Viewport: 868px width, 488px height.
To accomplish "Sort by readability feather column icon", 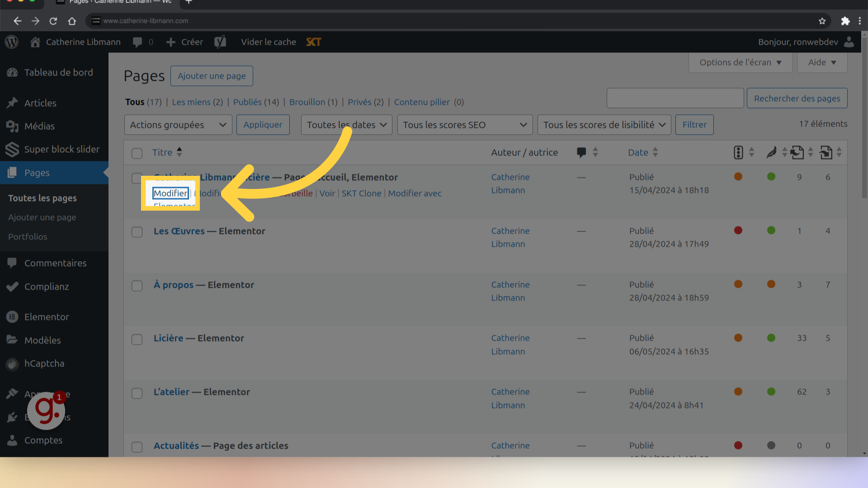I will pyautogui.click(x=771, y=152).
